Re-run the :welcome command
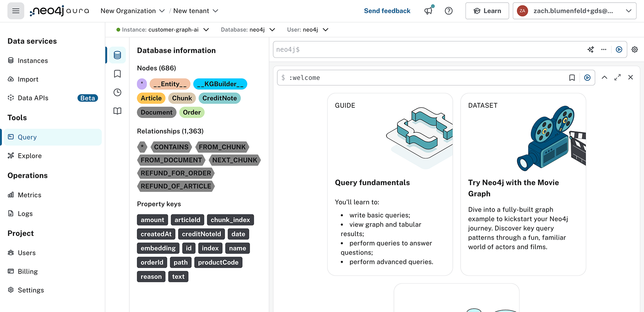The image size is (644, 312). point(587,78)
